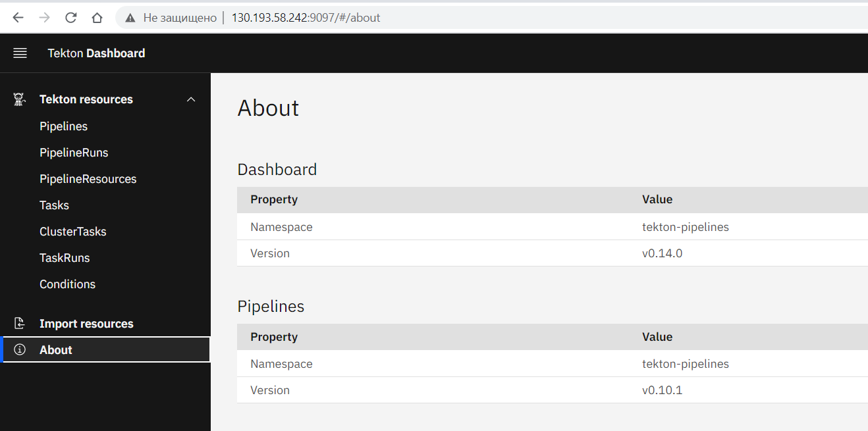Open the Conditions section in sidebar
Image resolution: width=868 pixels, height=431 pixels.
(67, 284)
